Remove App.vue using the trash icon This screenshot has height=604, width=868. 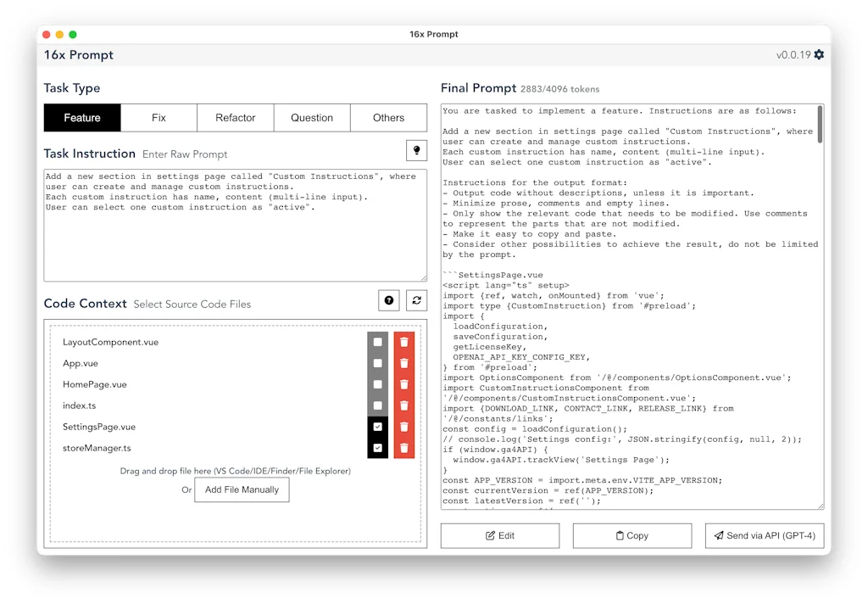[404, 363]
